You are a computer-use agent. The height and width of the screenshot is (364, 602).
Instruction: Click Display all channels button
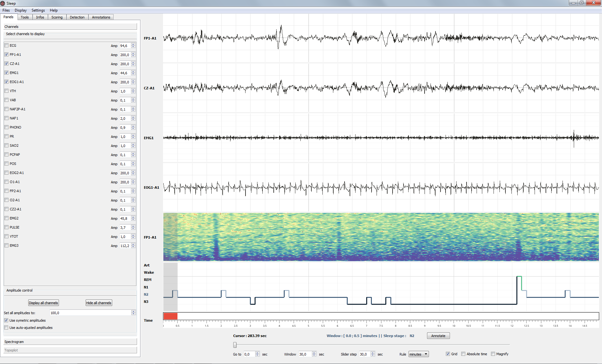[43, 303]
